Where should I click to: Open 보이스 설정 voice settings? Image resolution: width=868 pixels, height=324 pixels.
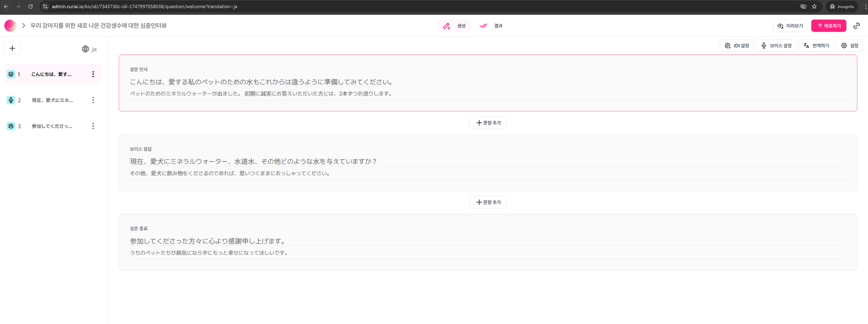(x=776, y=46)
